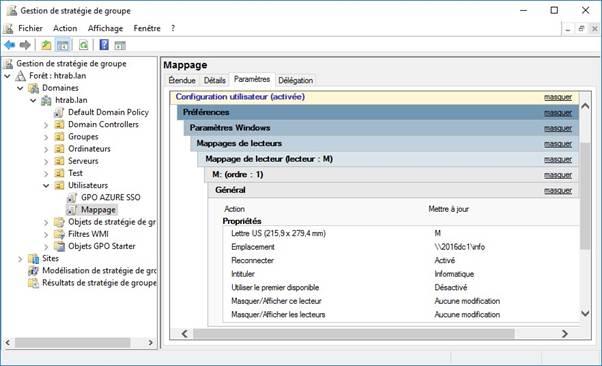Refresh the view with the green refresh icon
The height and width of the screenshot is (366, 602).
click(x=84, y=45)
